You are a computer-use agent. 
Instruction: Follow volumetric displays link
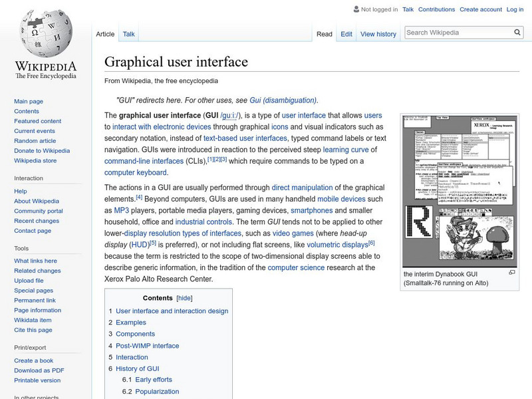[x=338, y=245]
